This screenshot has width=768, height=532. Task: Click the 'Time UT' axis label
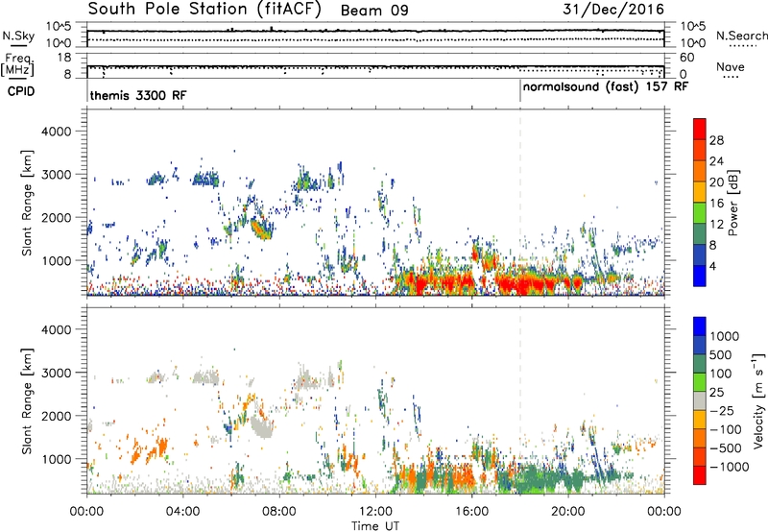click(375, 526)
